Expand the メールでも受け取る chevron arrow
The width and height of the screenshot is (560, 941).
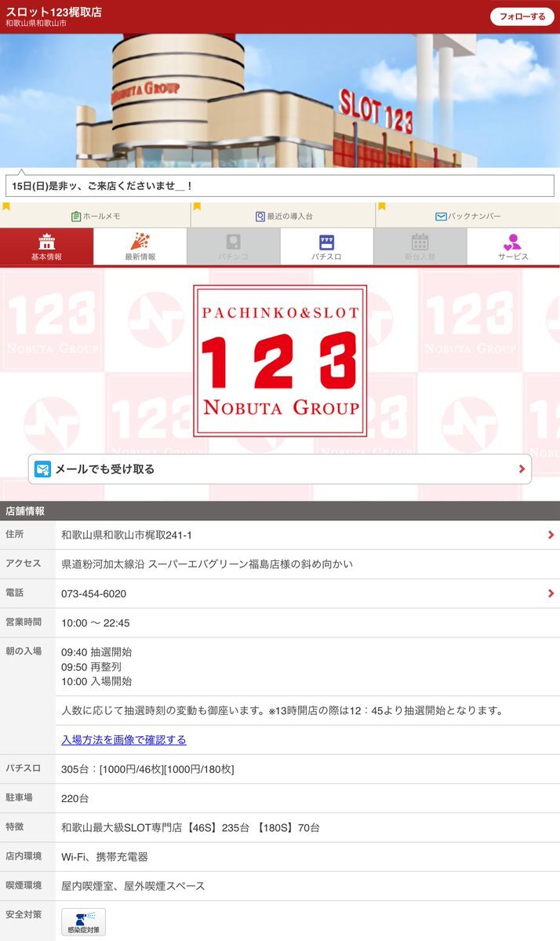(522, 469)
